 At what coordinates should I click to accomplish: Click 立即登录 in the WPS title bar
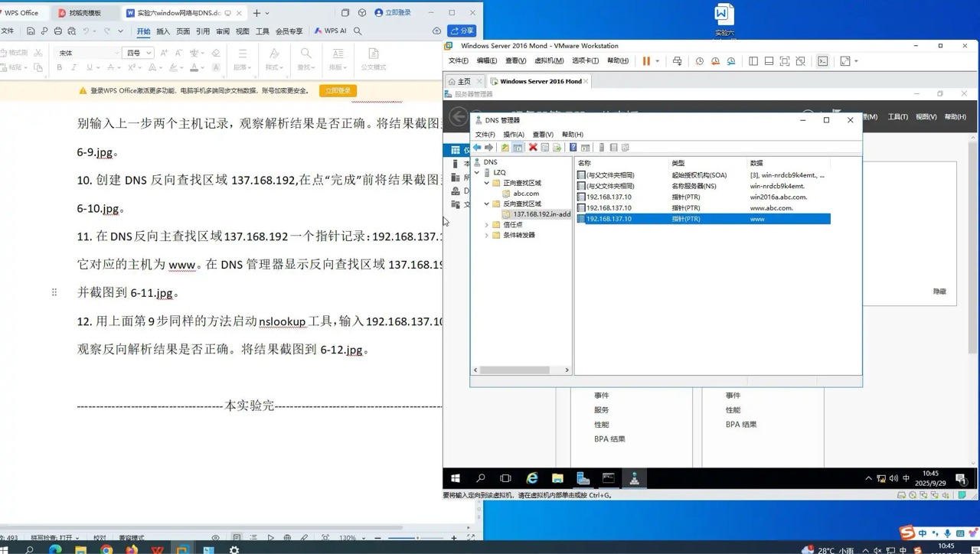(x=393, y=13)
